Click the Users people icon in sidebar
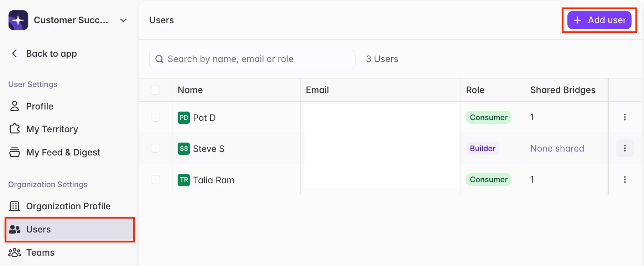 tap(15, 229)
